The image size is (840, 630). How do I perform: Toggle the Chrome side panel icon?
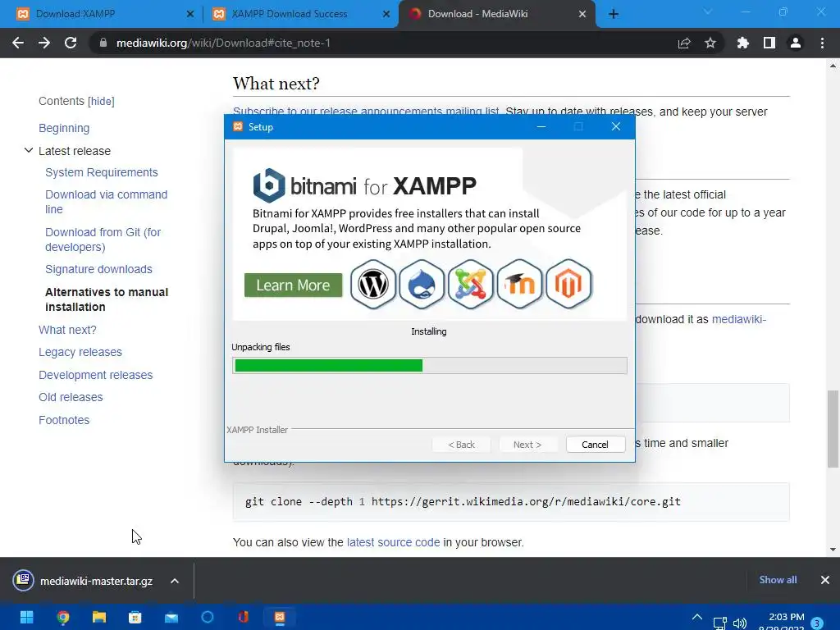[769, 43]
